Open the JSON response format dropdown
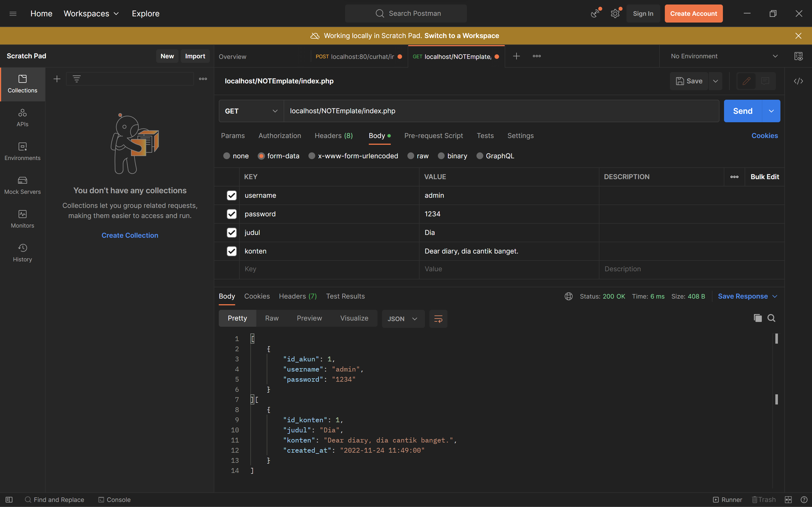812x507 pixels. pyautogui.click(x=403, y=319)
